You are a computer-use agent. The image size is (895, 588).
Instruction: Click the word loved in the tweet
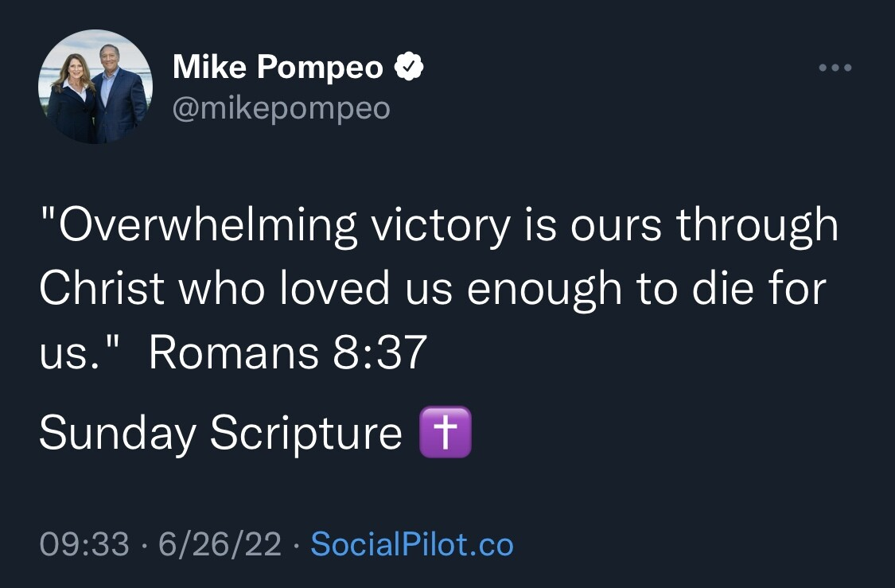click(x=335, y=289)
